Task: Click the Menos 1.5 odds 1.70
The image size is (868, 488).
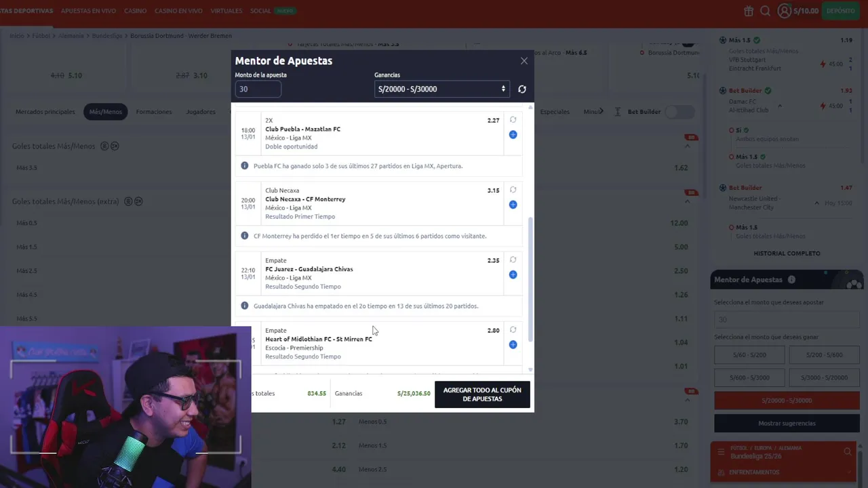Action: [x=681, y=445]
